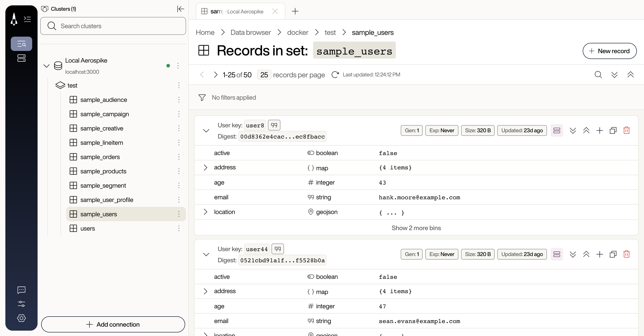
Task: Go to Data browser breadcrumb
Action: tap(250, 32)
